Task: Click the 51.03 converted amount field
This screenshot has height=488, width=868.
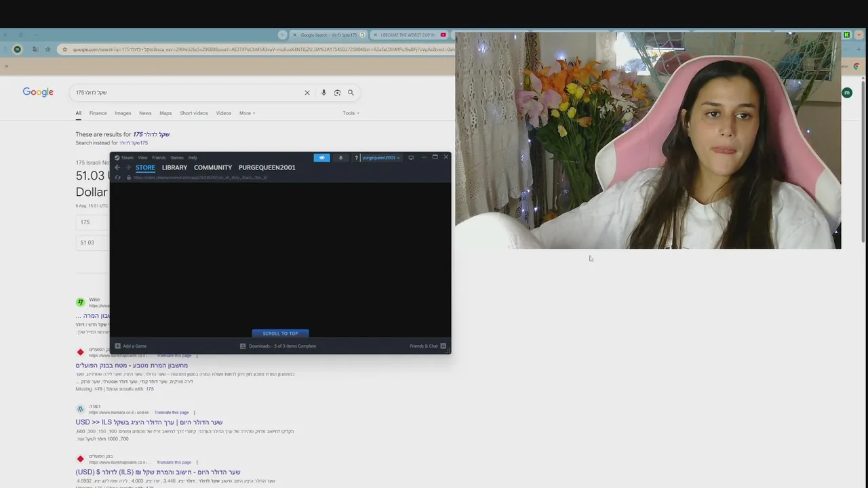Action: click(x=93, y=243)
